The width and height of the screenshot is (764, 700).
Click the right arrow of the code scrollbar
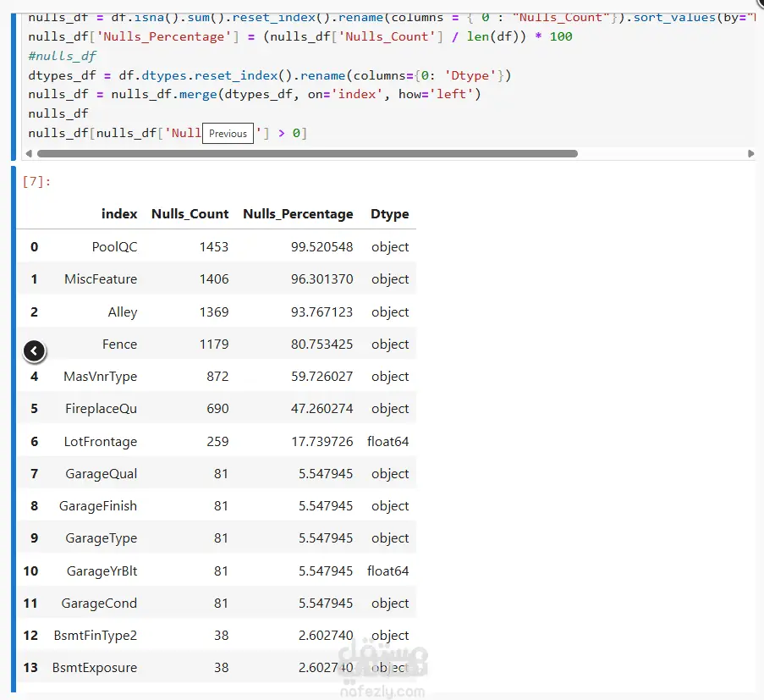[x=750, y=153]
